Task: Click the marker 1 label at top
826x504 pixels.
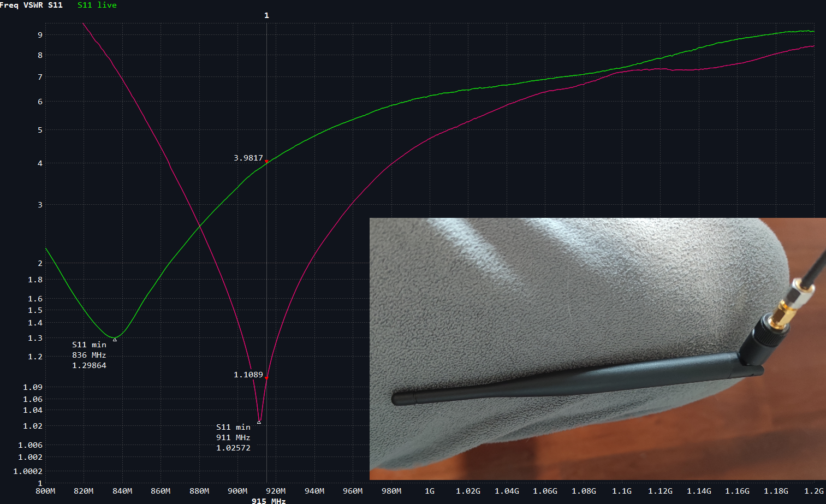Action: 266,15
